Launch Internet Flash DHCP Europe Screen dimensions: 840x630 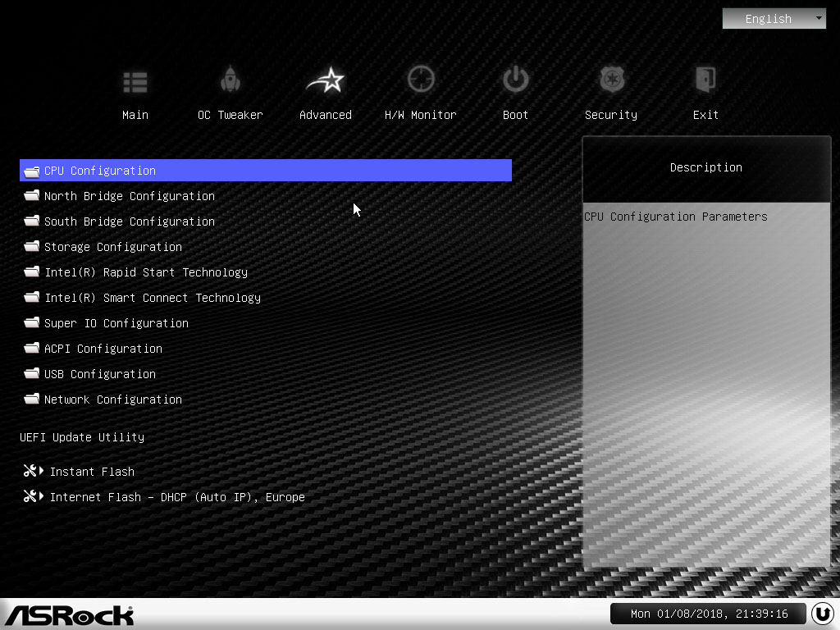177,497
